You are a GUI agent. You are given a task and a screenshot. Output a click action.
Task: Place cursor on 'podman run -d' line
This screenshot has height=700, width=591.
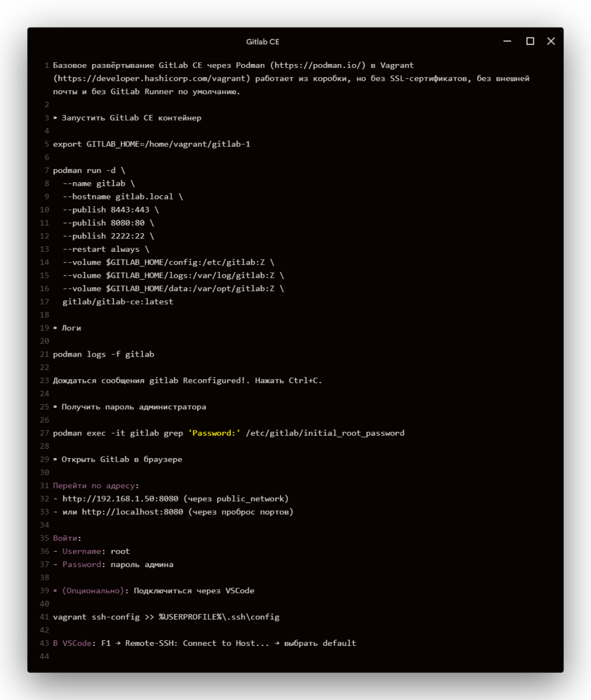click(x=89, y=170)
